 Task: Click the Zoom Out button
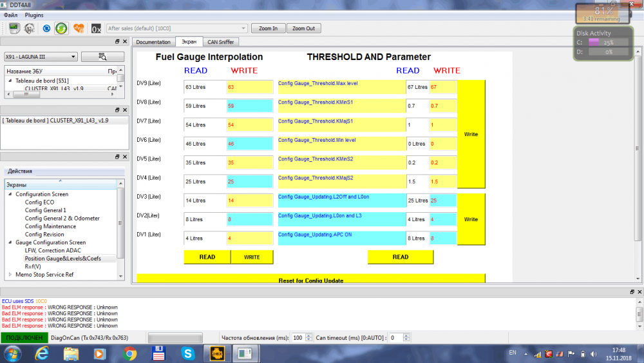click(x=303, y=28)
